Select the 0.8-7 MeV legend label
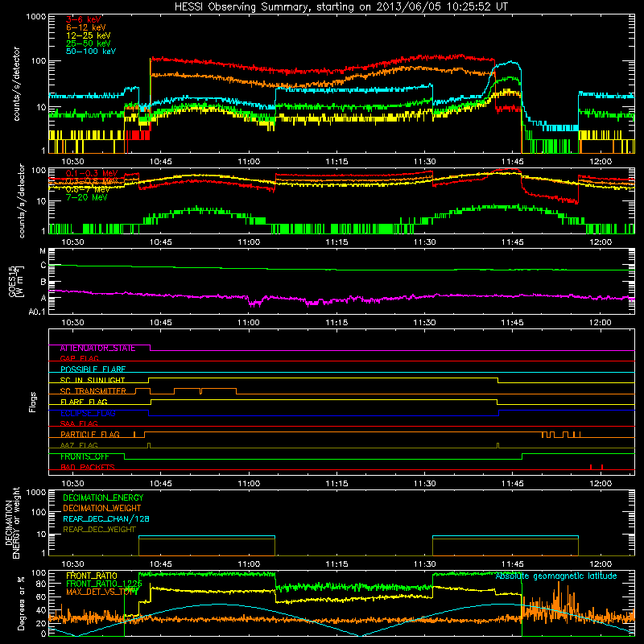This screenshot has height=644, width=644. pos(88,189)
